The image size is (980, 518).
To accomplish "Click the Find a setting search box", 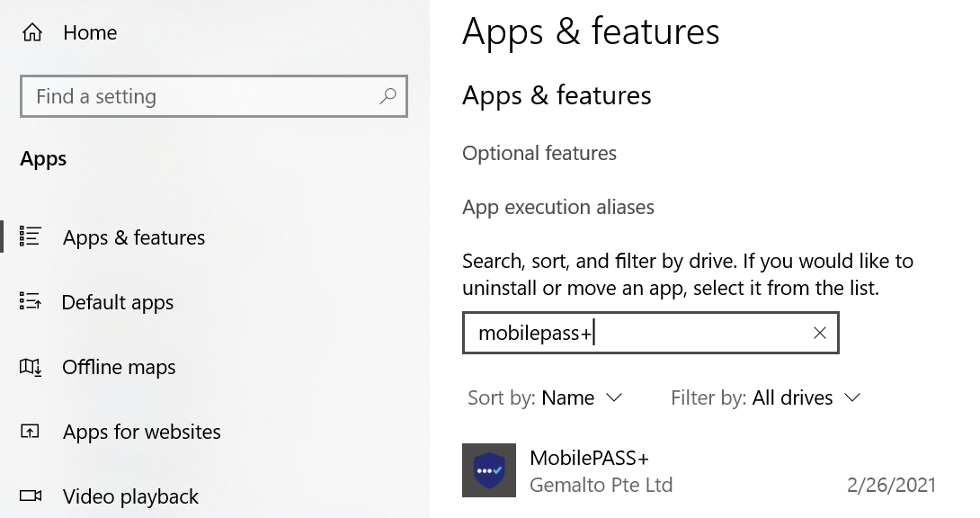I will point(202,96).
